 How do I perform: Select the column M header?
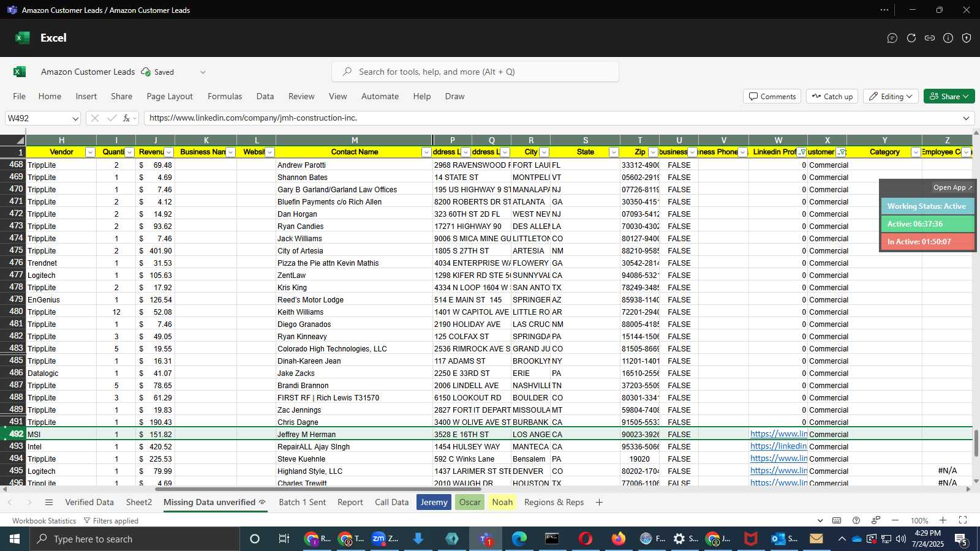[x=354, y=140]
